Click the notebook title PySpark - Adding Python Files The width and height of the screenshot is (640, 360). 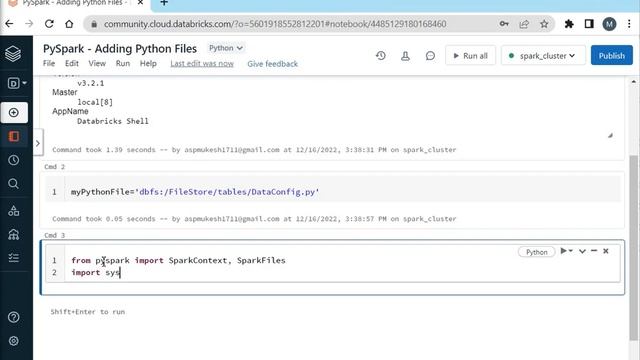[120, 49]
